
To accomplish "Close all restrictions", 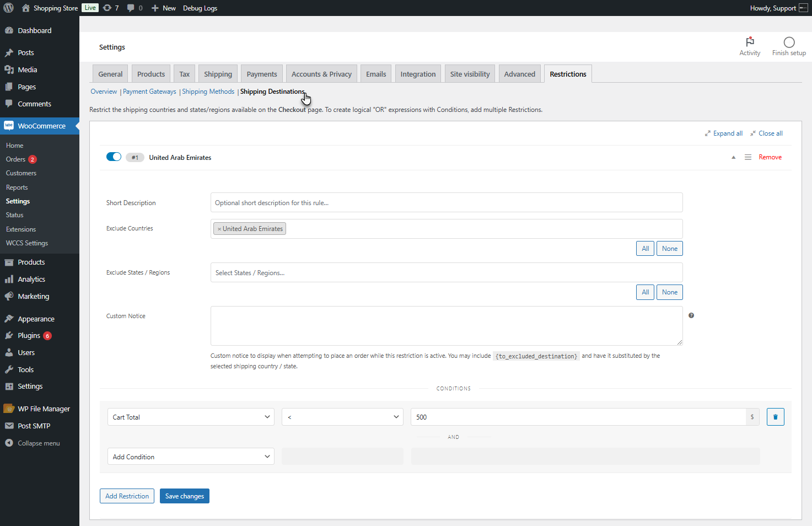I will [x=766, y=133].
